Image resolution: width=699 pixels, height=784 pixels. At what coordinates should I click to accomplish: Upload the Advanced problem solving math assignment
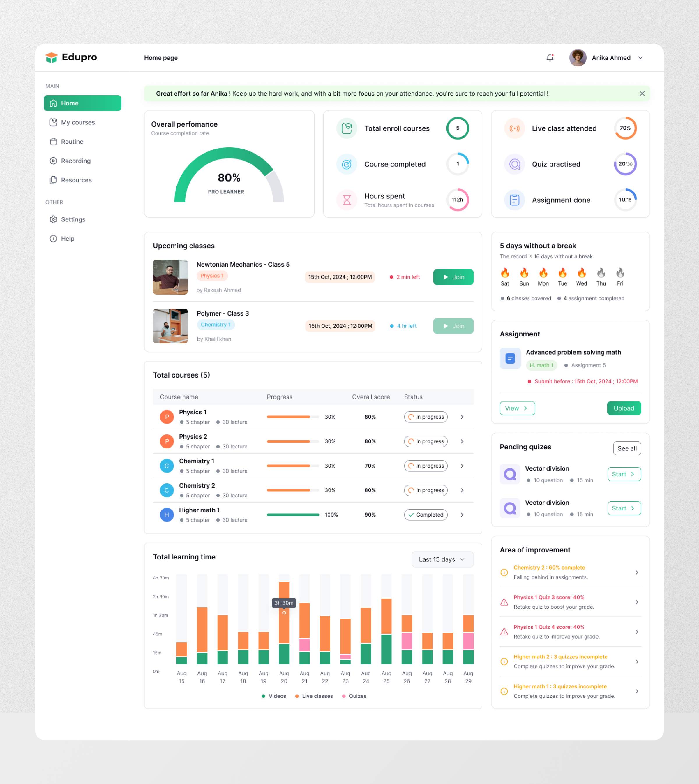pos(624,408)
